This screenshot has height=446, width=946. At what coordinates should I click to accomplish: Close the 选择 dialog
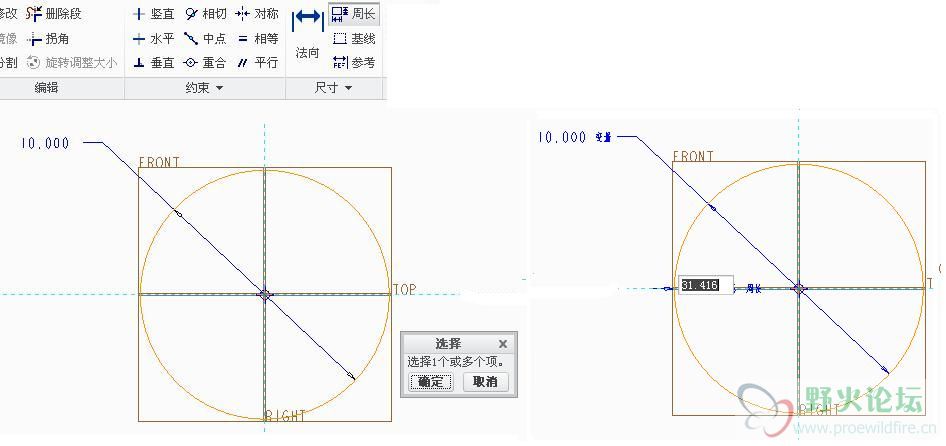[503, 344]
